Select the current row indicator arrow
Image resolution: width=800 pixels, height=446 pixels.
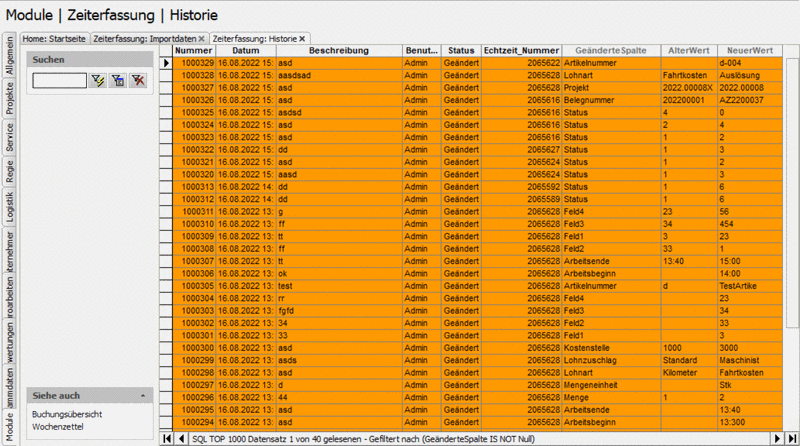(166, 63)
